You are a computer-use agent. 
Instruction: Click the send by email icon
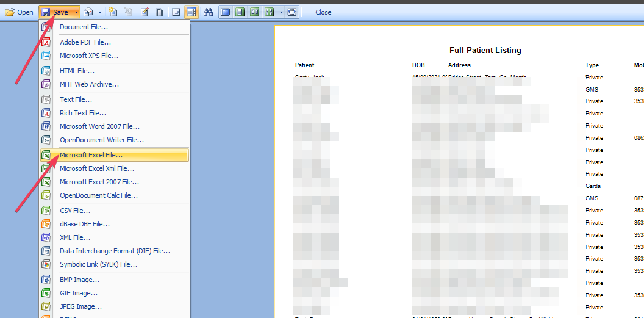tap(88, 12)
